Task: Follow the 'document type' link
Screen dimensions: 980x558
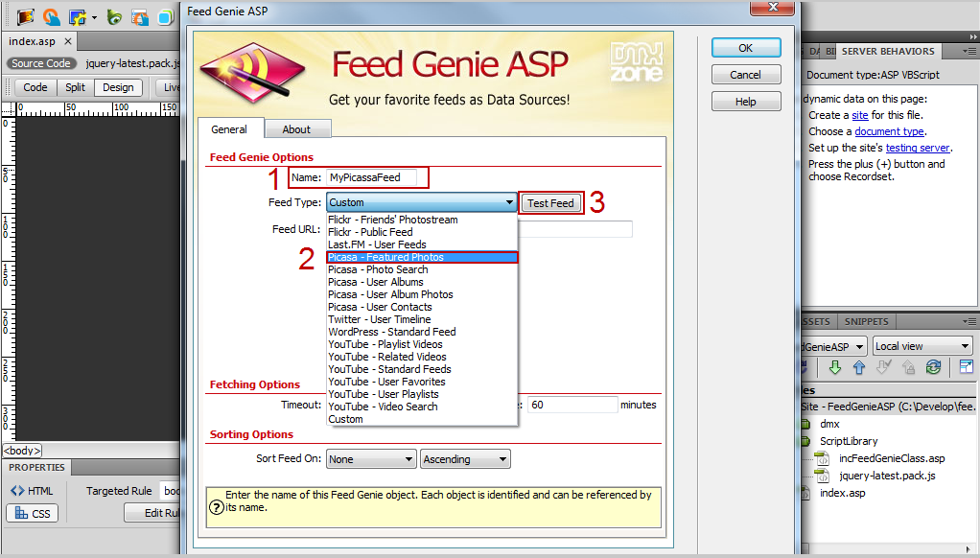Action: point(889,132)
